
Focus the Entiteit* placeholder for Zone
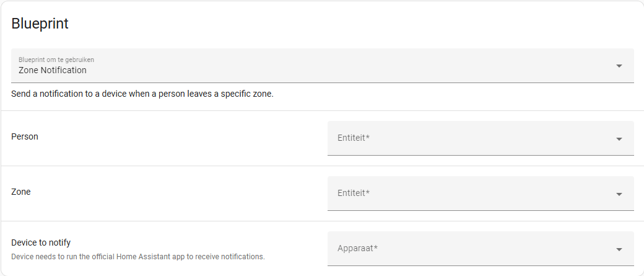[354, 193]
